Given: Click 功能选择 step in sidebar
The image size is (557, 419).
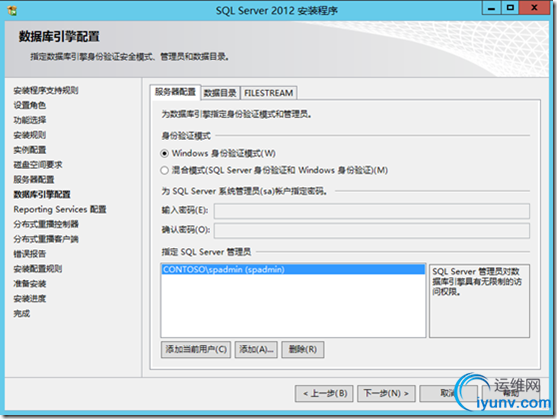Looking at the screenshot, I should [x=30, y=120].
